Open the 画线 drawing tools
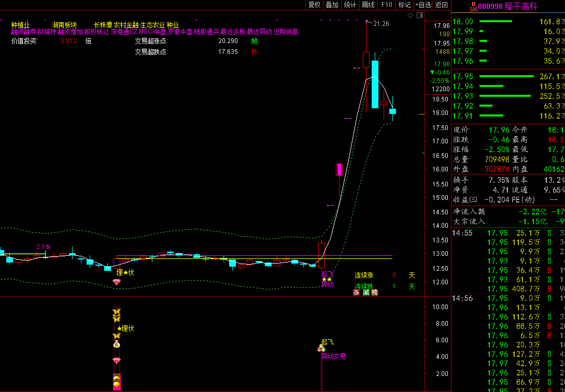565x392 pixels. coord(368,5)
